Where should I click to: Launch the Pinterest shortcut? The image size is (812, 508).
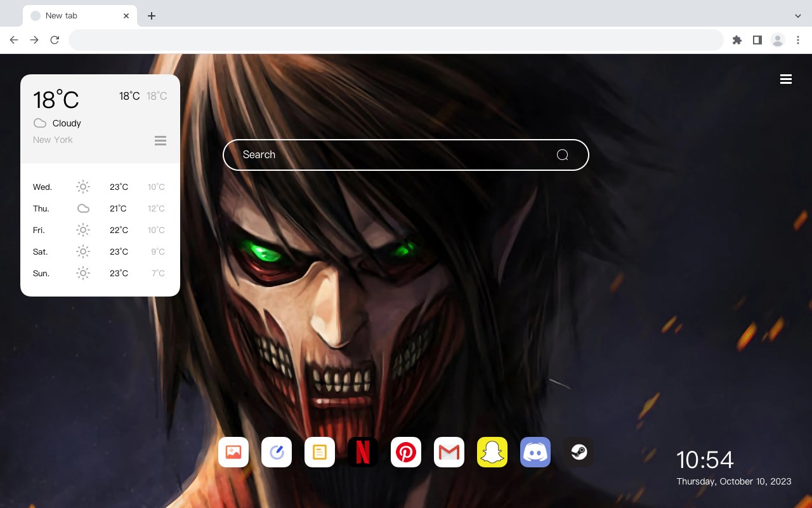[x=406, y=452]
